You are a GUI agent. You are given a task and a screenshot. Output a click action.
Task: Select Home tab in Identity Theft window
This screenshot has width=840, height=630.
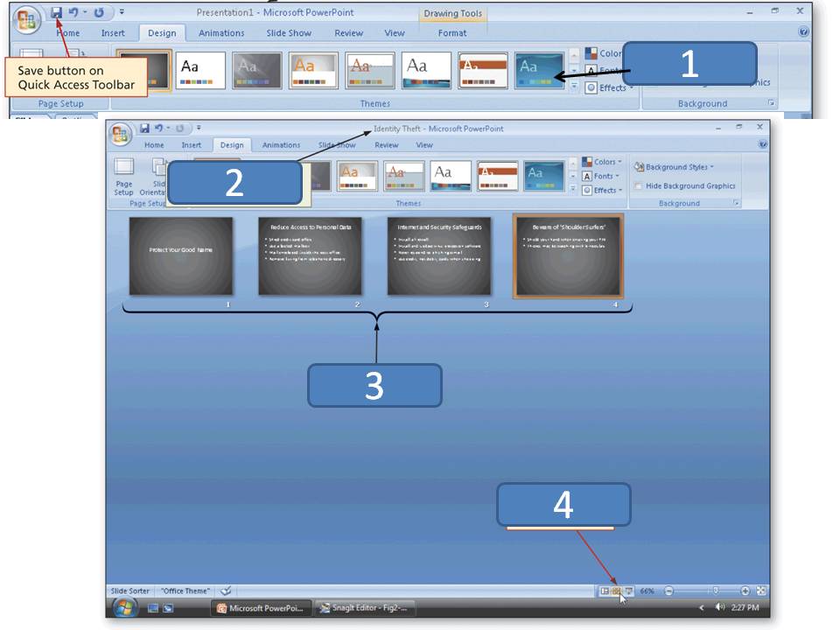point(154,145)
